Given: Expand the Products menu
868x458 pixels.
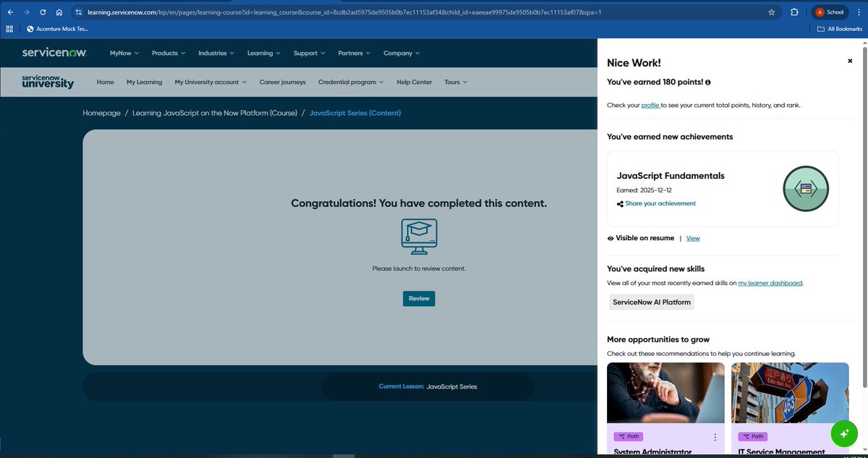Looking at the screenshot, I should tap(169, 53).
